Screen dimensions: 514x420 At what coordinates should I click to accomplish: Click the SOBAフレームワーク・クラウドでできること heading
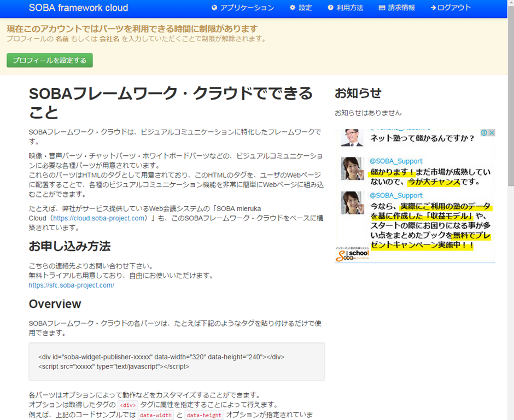(x=171, y=103)
